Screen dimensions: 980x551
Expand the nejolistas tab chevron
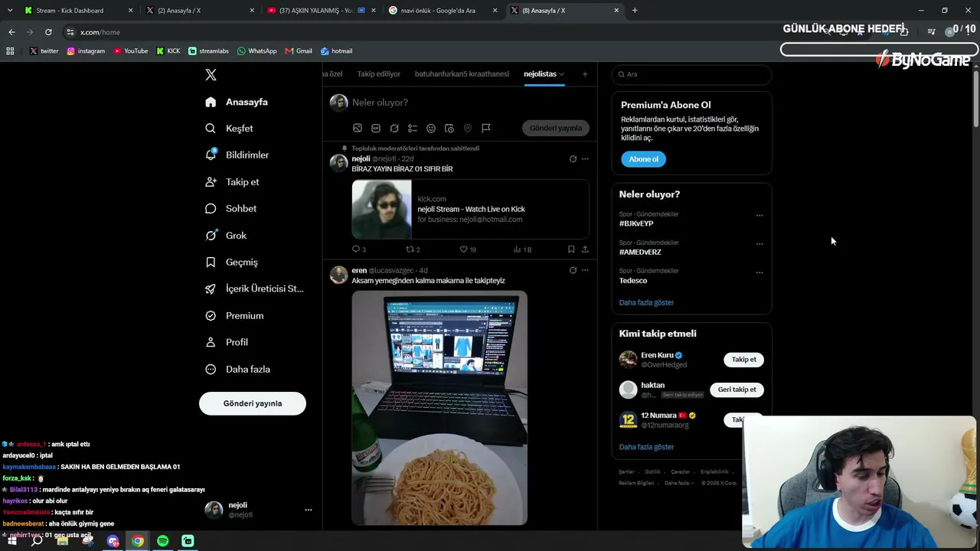561,74
